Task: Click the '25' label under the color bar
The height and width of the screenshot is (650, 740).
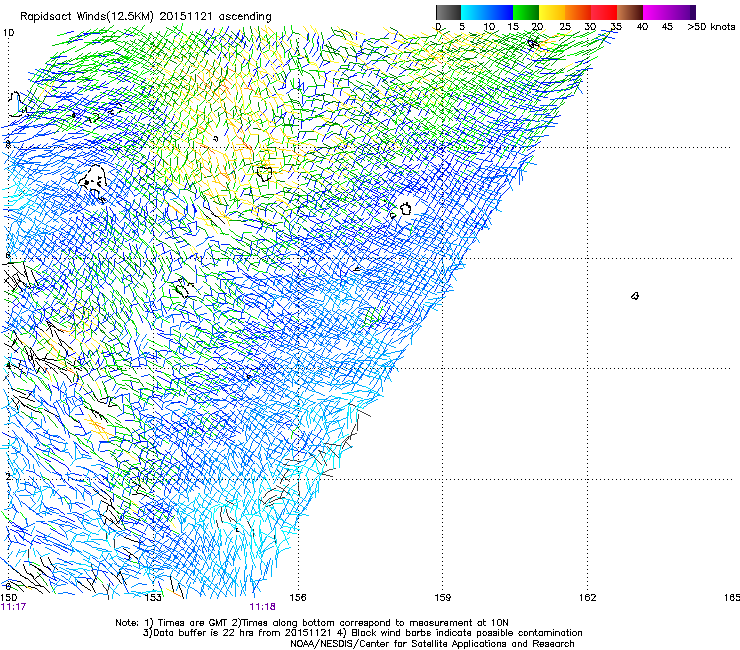Action: 564,27
